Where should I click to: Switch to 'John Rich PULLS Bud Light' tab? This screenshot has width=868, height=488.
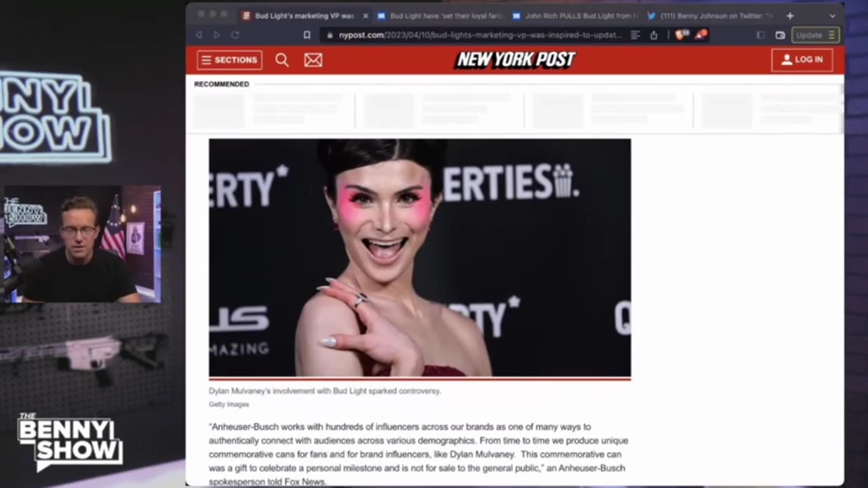[x=576, y=16]
